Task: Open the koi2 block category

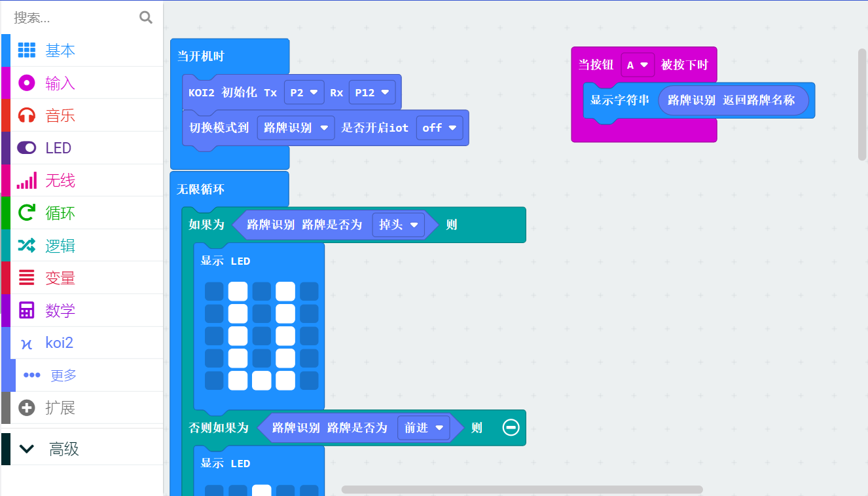Action: click(82, 343)
